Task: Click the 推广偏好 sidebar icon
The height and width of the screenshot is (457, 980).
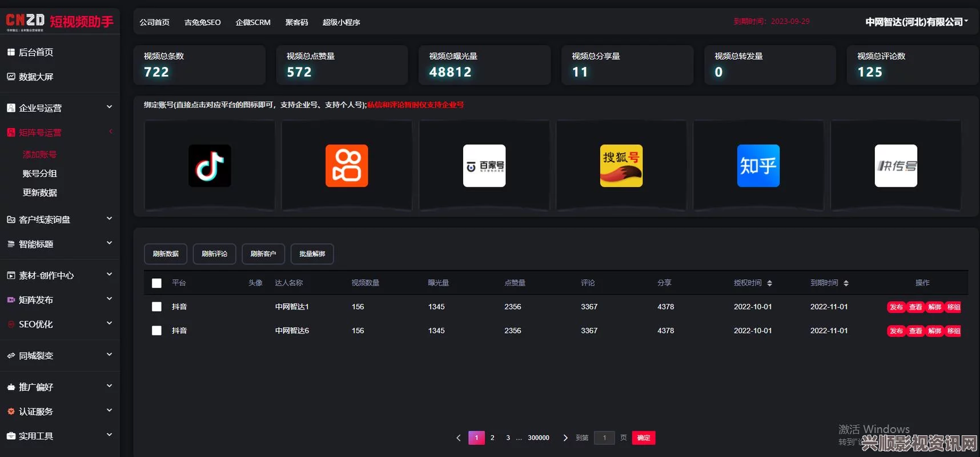Action: click(x=11, y=387)
